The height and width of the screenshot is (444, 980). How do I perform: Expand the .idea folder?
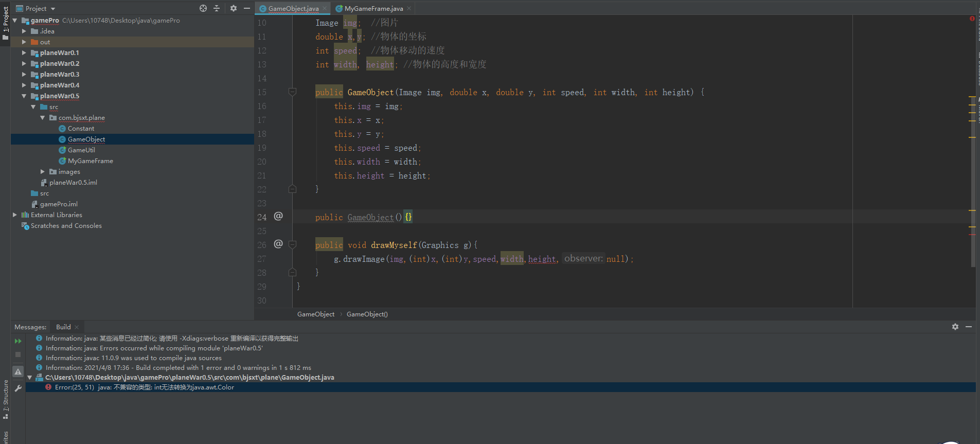(24, 31)
